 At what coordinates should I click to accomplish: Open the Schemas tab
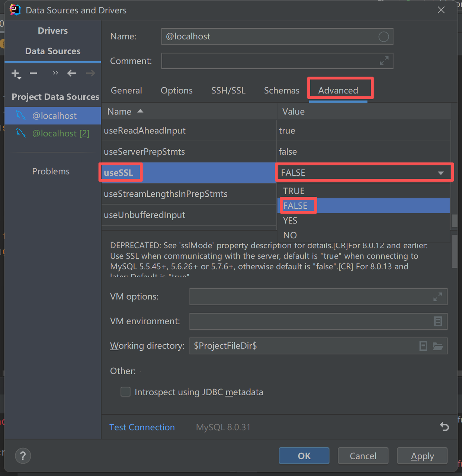[x=282, y=90]
